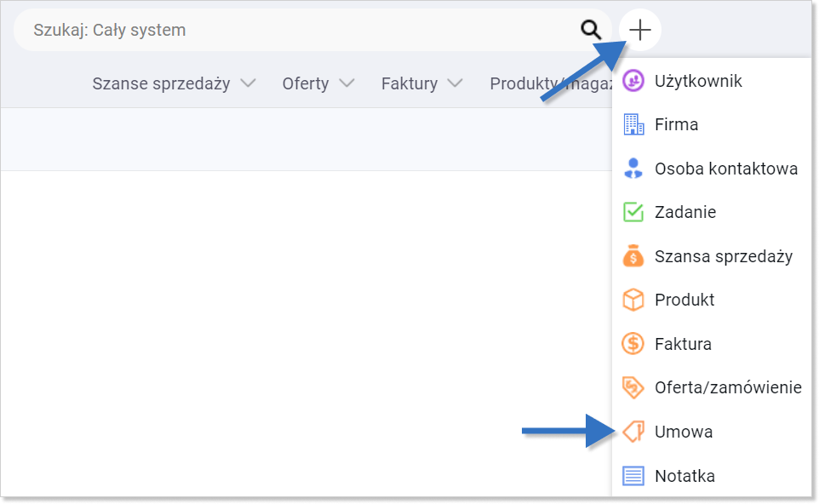Open the Produkty/magazyn navigation menu
Image resolution: width=819 pixels, height=504 pixels.
[551, 83]
